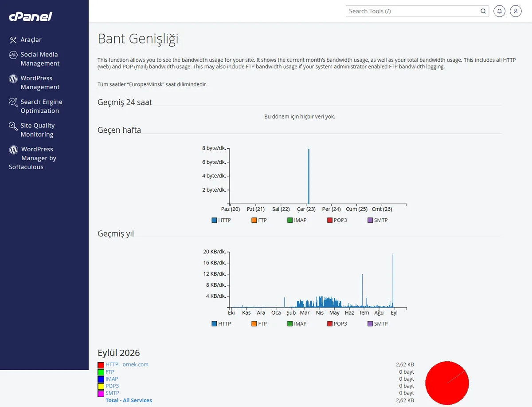Open the notifications bell
532x407 pixels.
(x=500, y=11)
